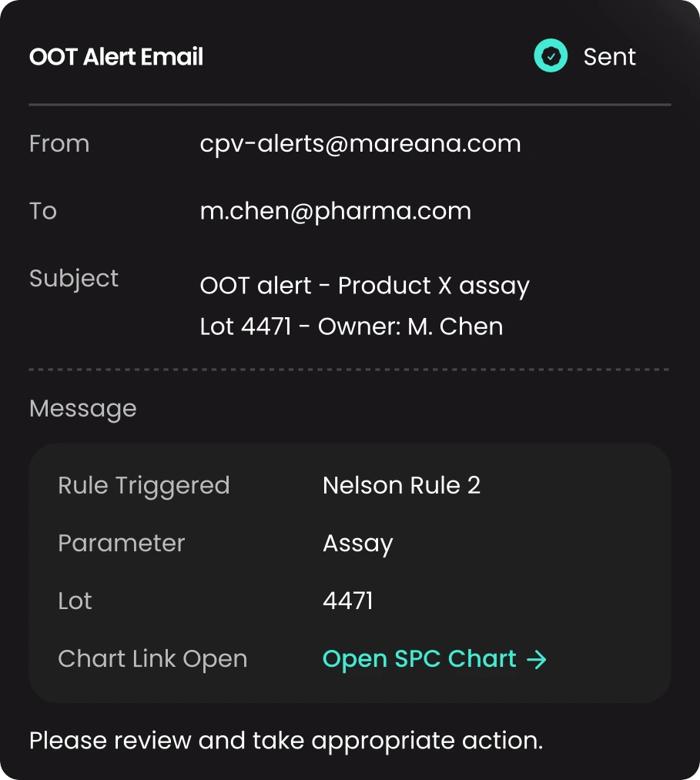The width and height of the screenshot is (700, 780).
Task: Click the recipient address m.chen@pharma.com
Action: point(335,212)
